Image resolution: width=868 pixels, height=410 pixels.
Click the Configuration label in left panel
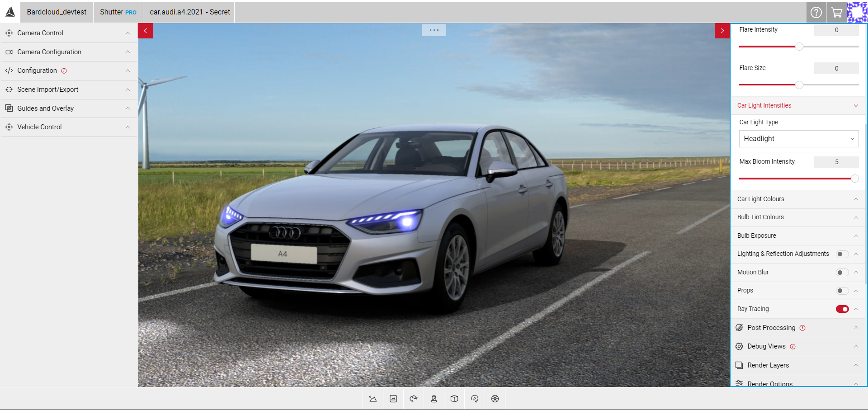pos(37,71)
